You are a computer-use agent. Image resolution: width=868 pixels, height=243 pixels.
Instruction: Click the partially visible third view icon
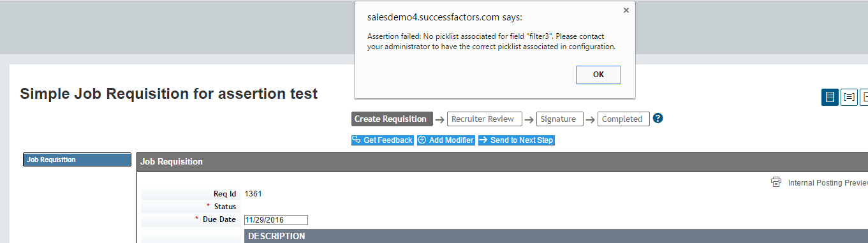pos(864,97)
